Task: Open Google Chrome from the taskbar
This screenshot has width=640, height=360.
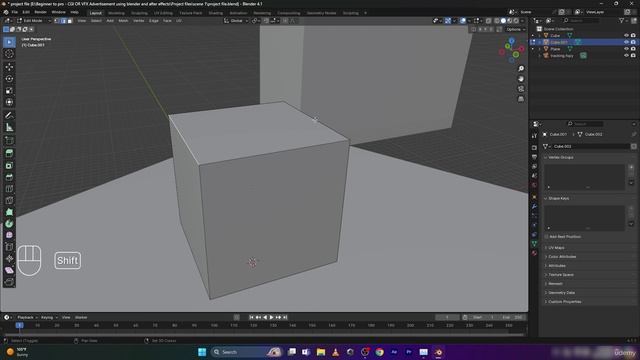Action: click(380, 352)
